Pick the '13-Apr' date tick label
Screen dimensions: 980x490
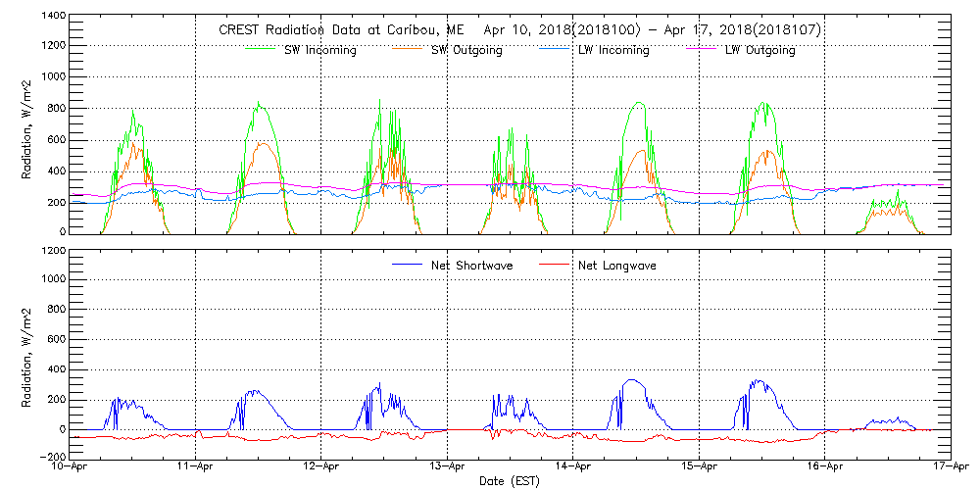(448, 467)
